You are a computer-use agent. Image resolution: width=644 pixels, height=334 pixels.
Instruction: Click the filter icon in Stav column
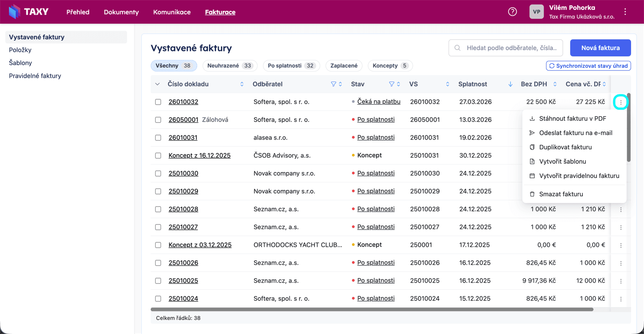tap(391, 84)
